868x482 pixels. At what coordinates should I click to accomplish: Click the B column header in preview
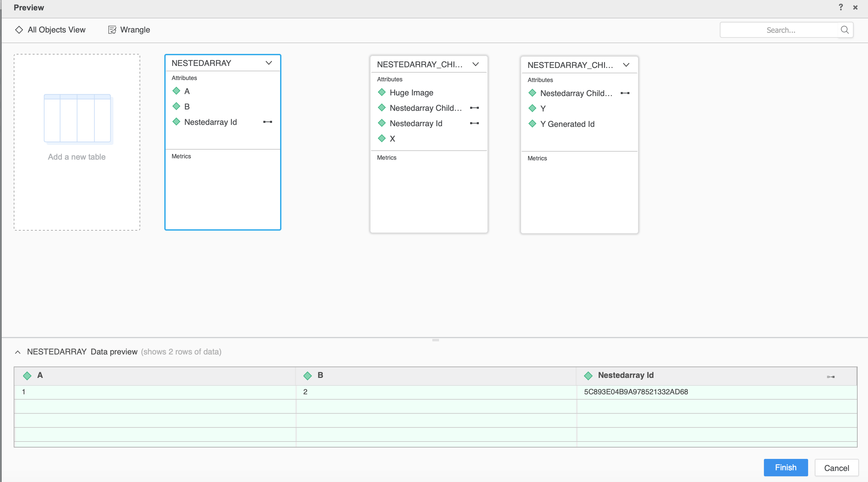[436, 376]
